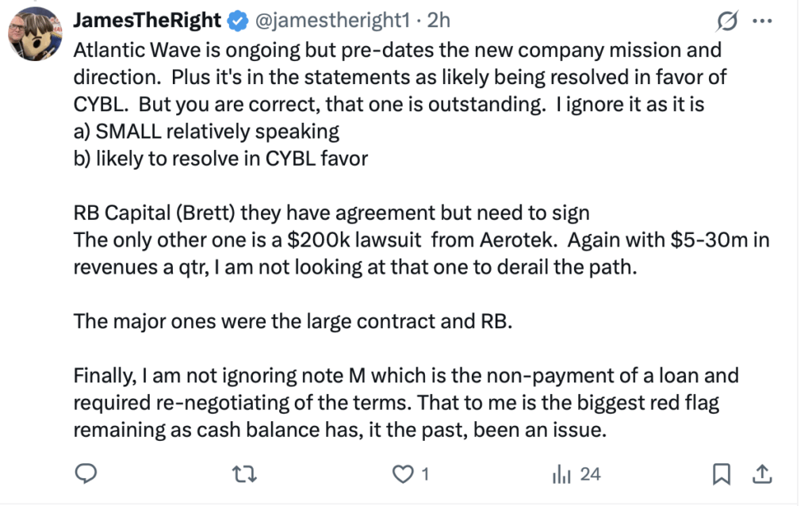Open the reply icon on the tweet
The width and height of the screenshot is (812, 506).
86,473
